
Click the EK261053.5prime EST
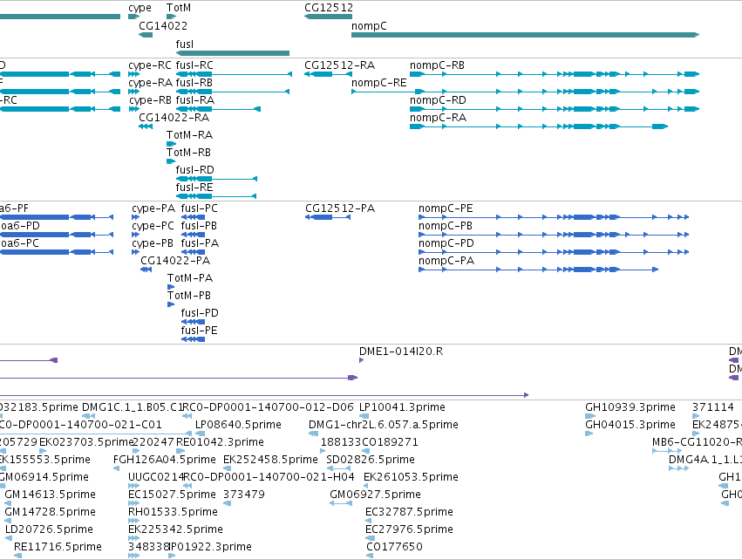click(368, 486)
